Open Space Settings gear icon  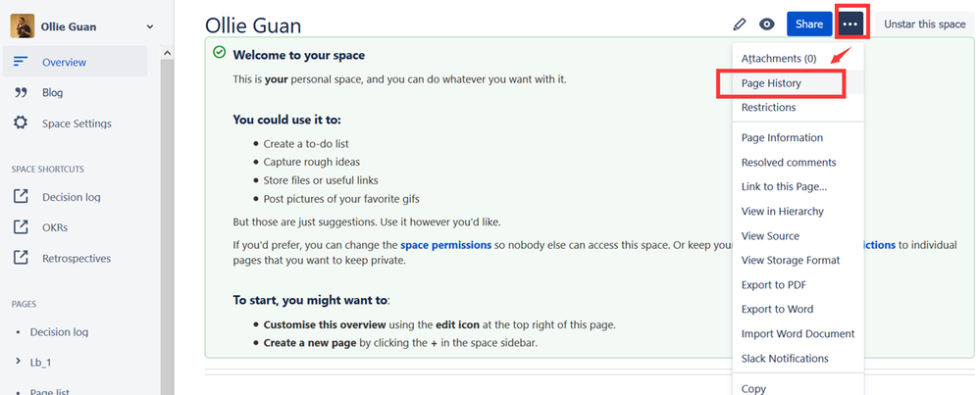(x=21, y=123)
